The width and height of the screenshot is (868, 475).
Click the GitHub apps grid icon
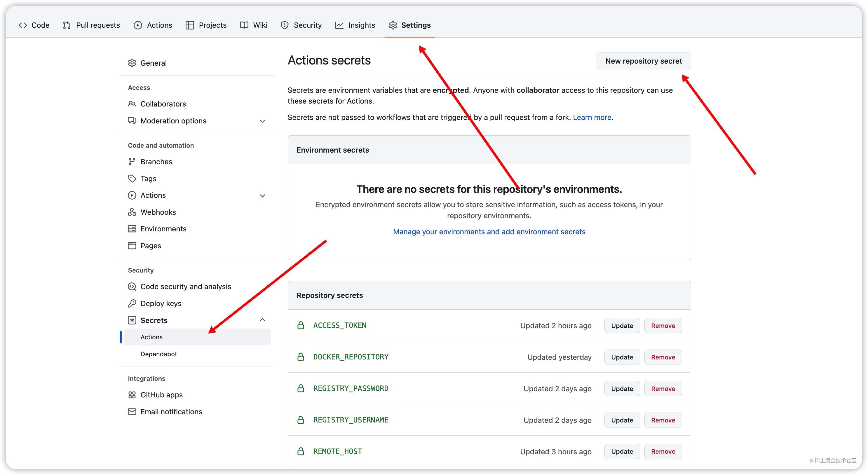tap(132, 395)
